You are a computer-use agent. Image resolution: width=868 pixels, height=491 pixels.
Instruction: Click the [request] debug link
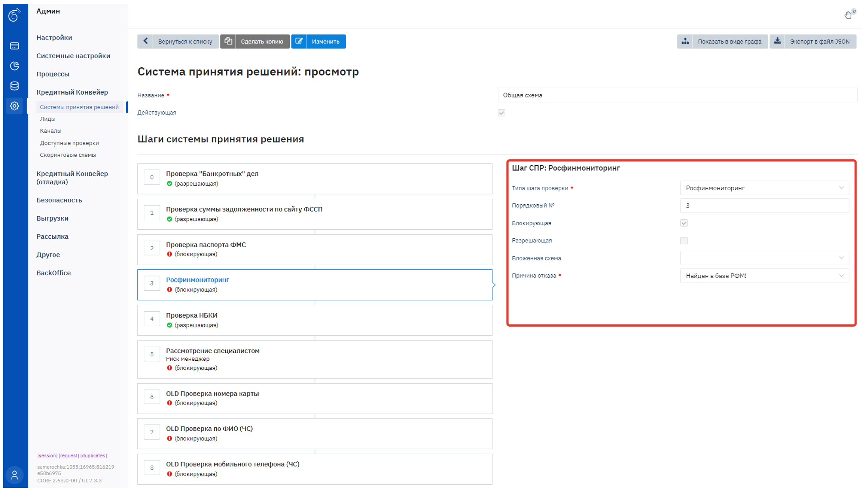[69, 456]
